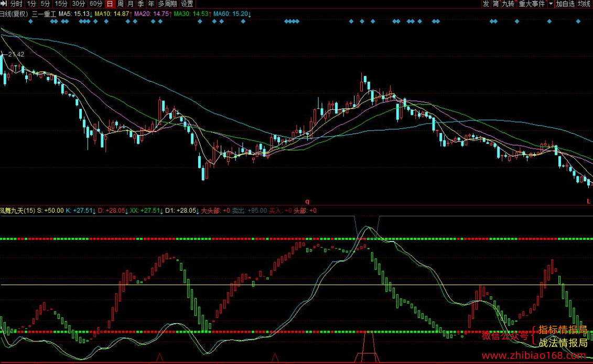Image resolution: width=593 pixels, height=364 pixels.
Task: Click the 21.42 price label on chart
Action: pos(16,54)
